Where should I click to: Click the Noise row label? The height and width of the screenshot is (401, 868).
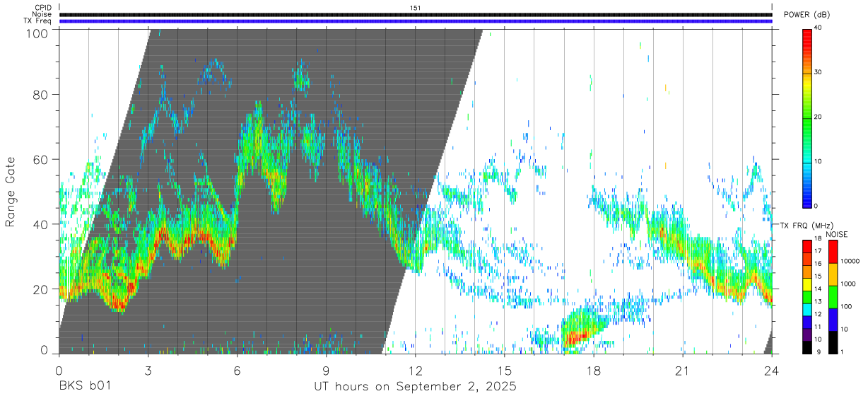(x=42, y=14)
